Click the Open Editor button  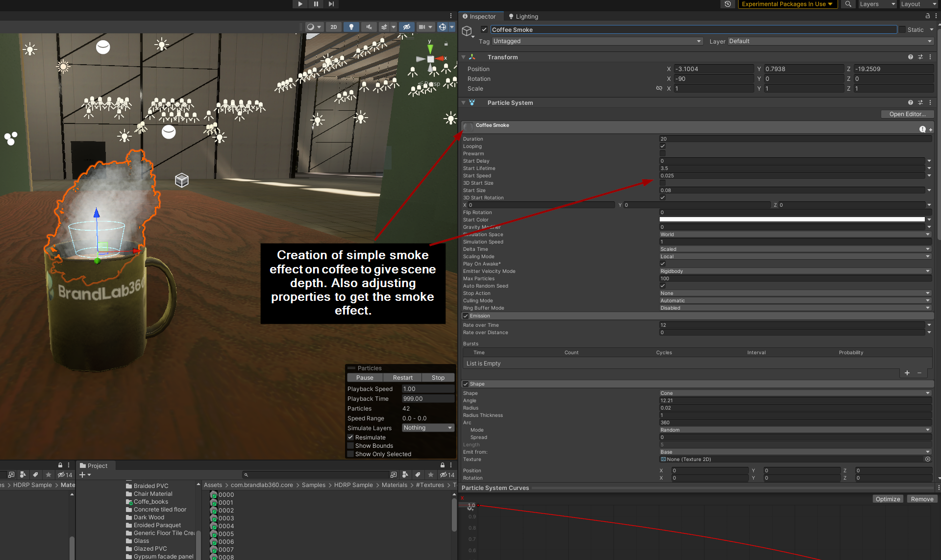[x=907, y=114]
